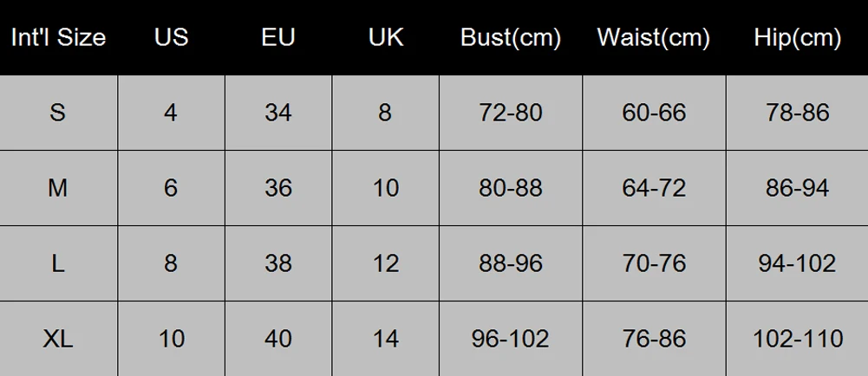
Task: Click the Bust(cm) column header
Action: 511,38
